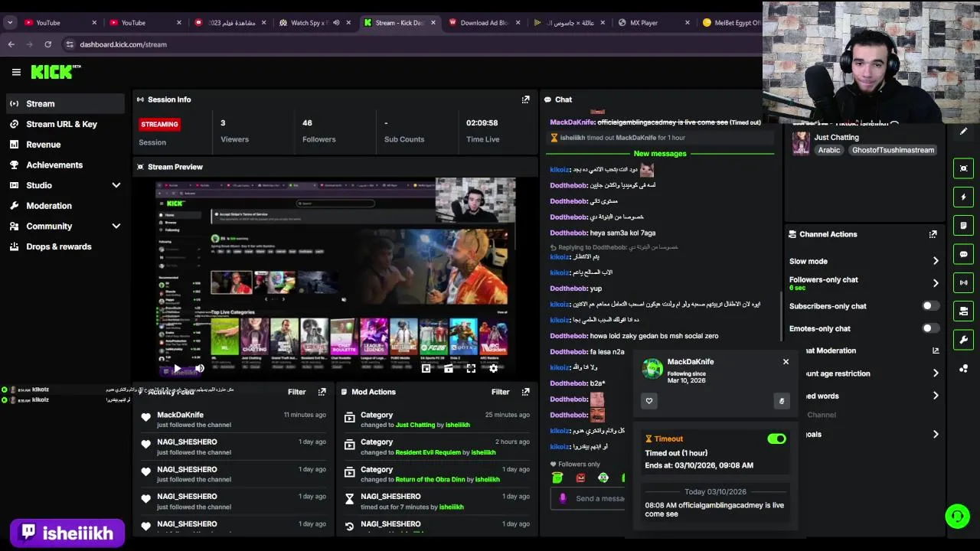Screen dimensions: 980x551
Task: Mute the stream preview volume
Action: (199, 369)
